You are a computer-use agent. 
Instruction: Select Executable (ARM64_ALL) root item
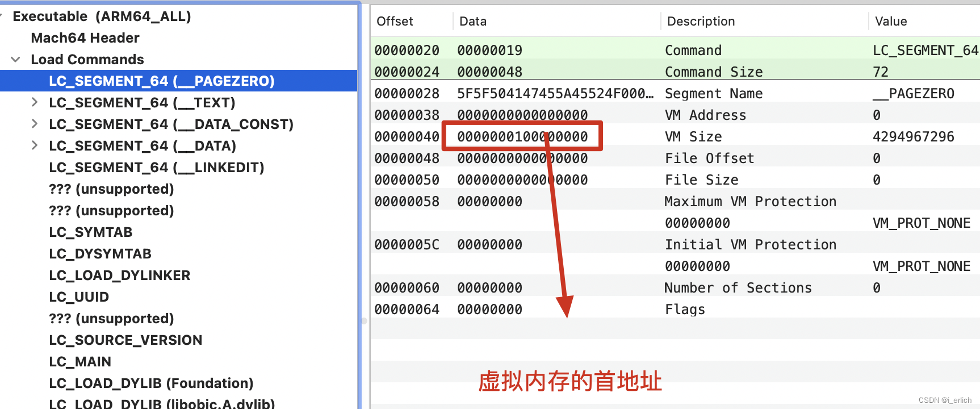click(x=102, y=16)
